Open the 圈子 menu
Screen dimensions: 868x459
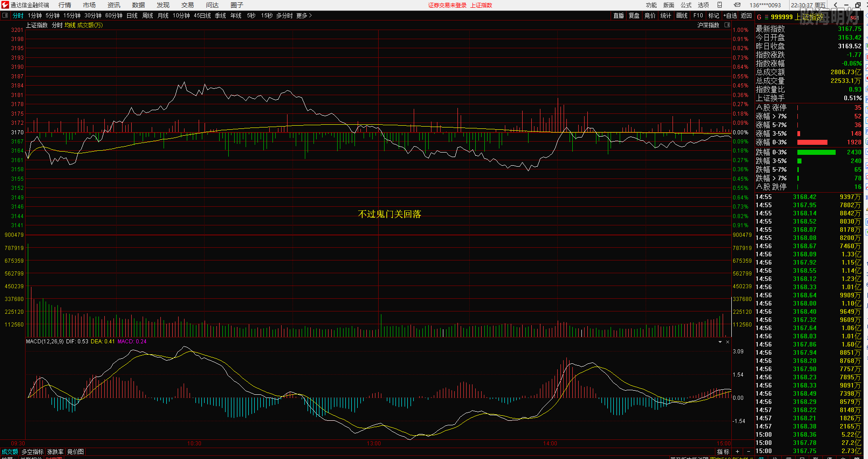pyautogui.click(x=237, y=5)
